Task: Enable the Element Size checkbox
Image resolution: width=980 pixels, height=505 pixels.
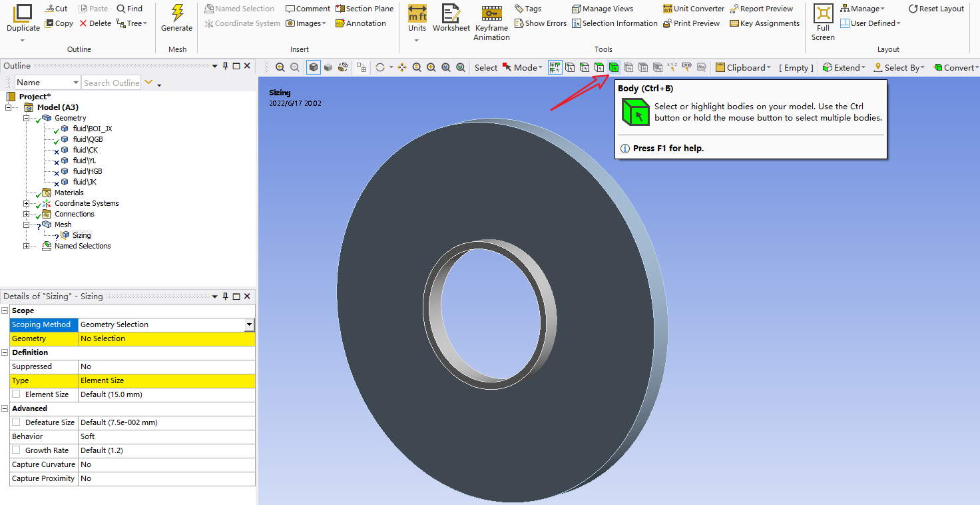Action: click(16, 394)
